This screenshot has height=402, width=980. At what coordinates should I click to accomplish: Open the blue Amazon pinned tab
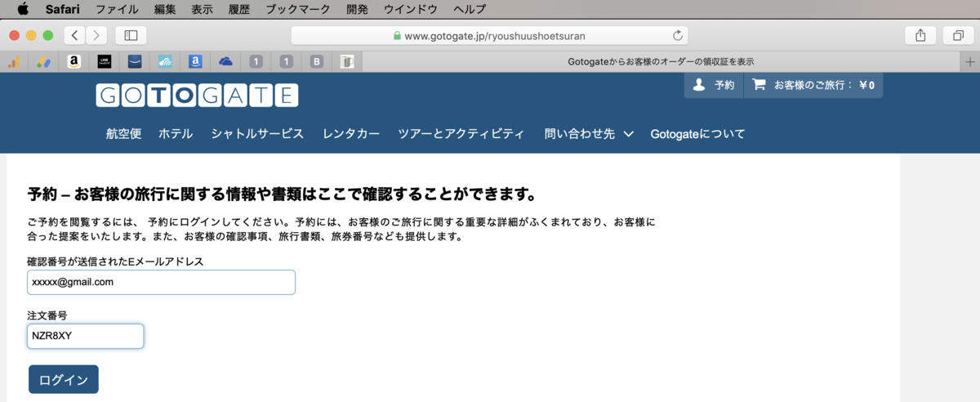point(195,61)
